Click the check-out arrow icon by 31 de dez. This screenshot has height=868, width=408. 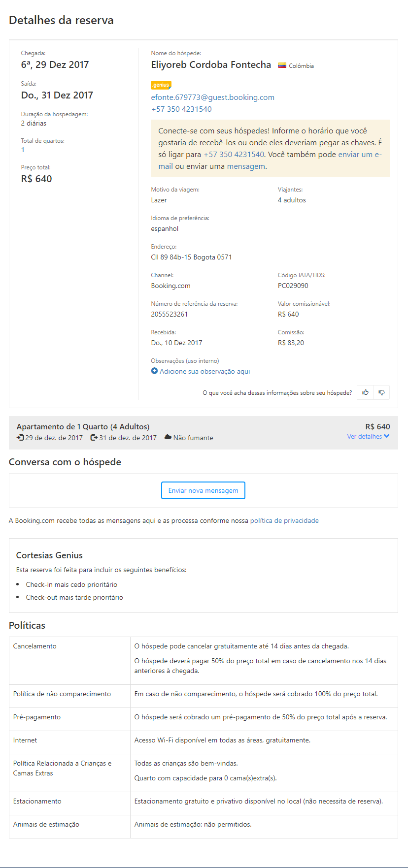pyautogui.click(x=94, y=438)
